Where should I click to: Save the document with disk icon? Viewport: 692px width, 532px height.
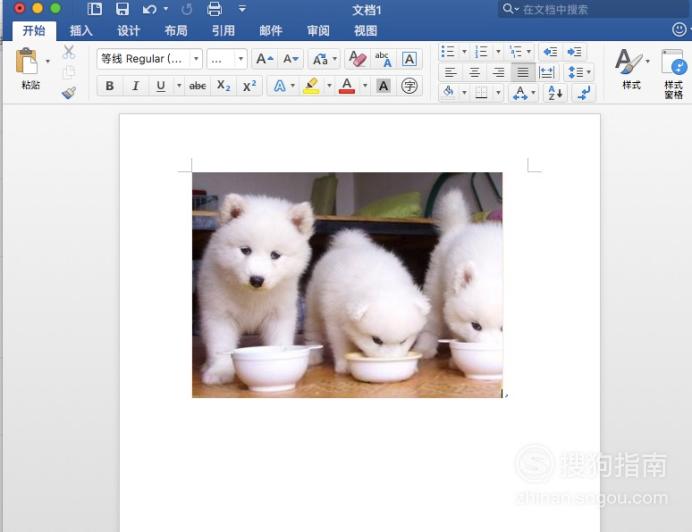tap(122, 9)
